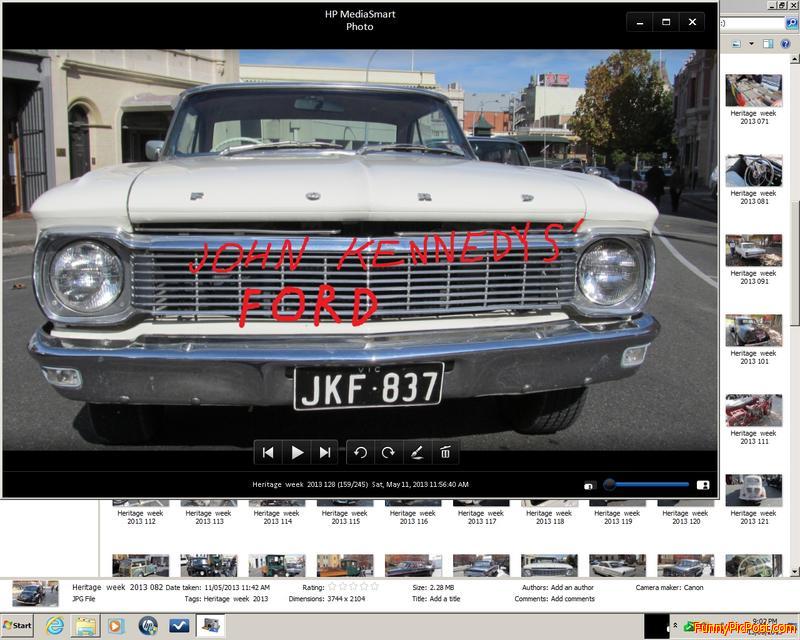
Task: Click the blue checkmark taskbar icon
Action: [179, 625]
